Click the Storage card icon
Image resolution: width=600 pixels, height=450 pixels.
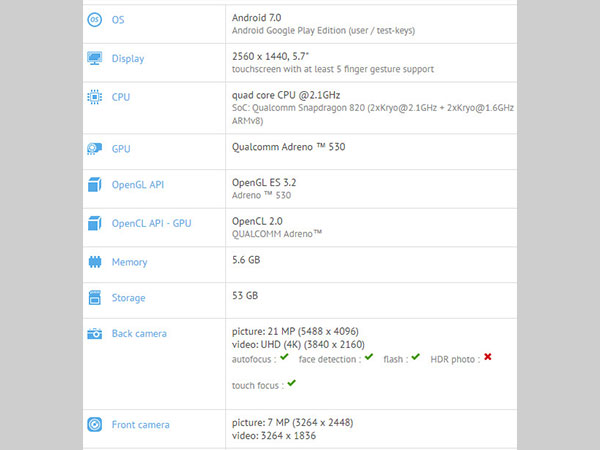[95, 298]
